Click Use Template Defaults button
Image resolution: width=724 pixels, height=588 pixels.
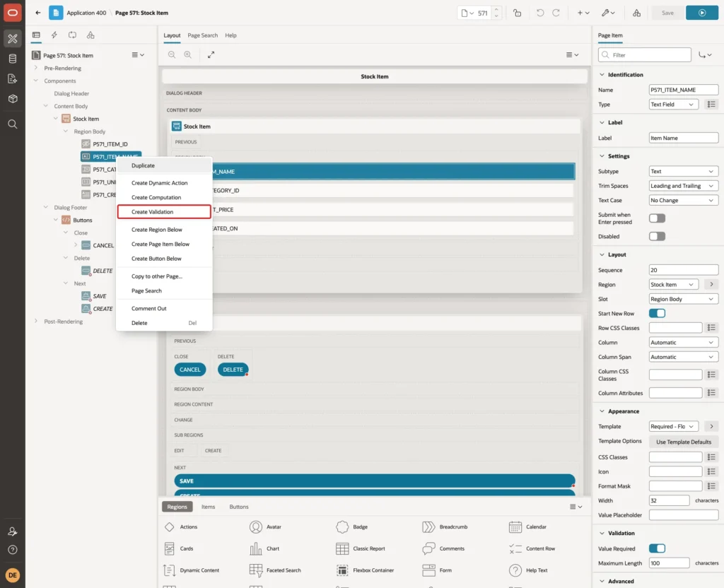(684, 442)
